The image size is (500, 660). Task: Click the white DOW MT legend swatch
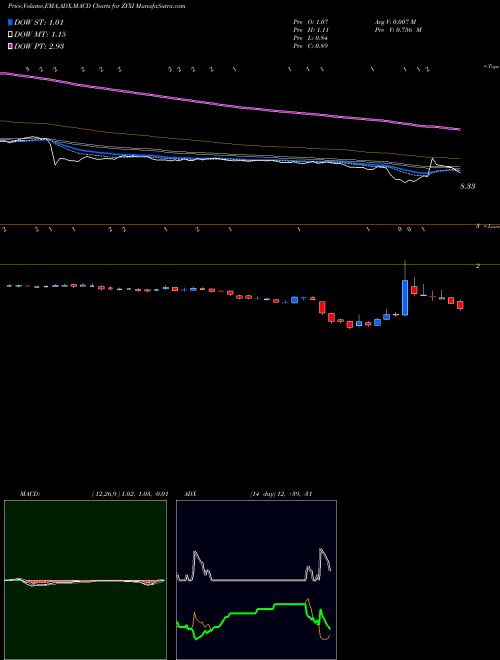point(11,34)
